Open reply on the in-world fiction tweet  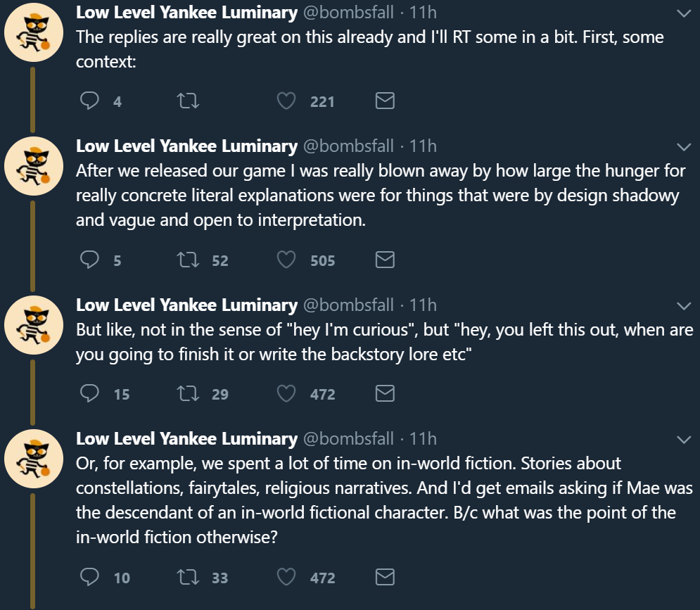click(x=89, y=578)
